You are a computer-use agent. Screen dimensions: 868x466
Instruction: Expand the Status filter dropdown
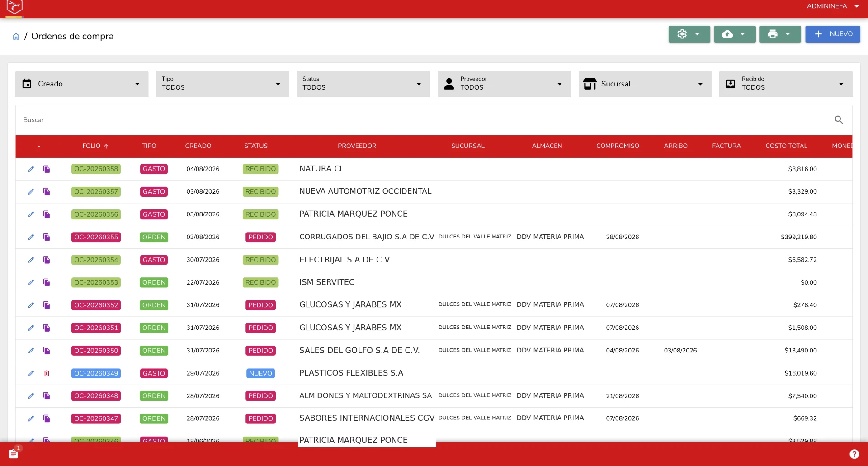[x=363, y=84]
